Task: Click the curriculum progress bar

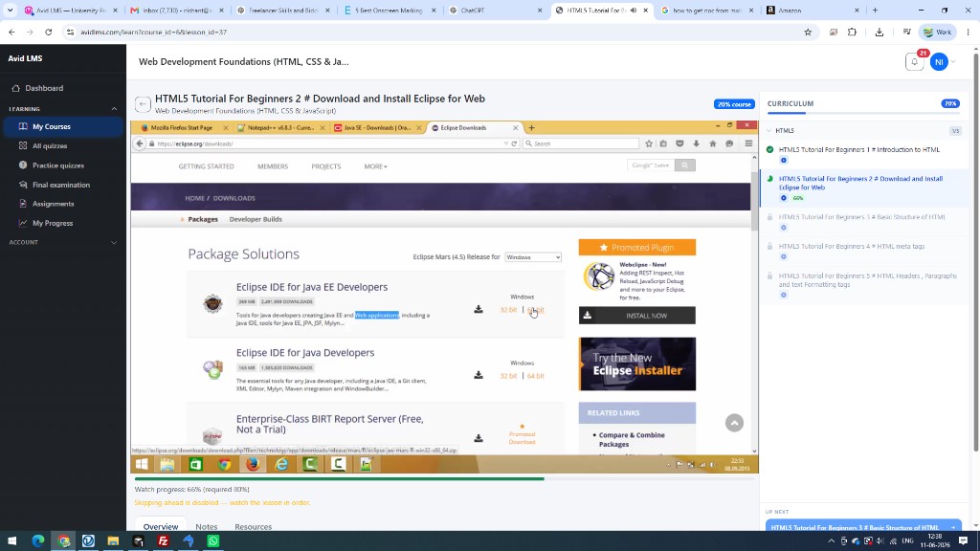Action: (x=863, y=113)
